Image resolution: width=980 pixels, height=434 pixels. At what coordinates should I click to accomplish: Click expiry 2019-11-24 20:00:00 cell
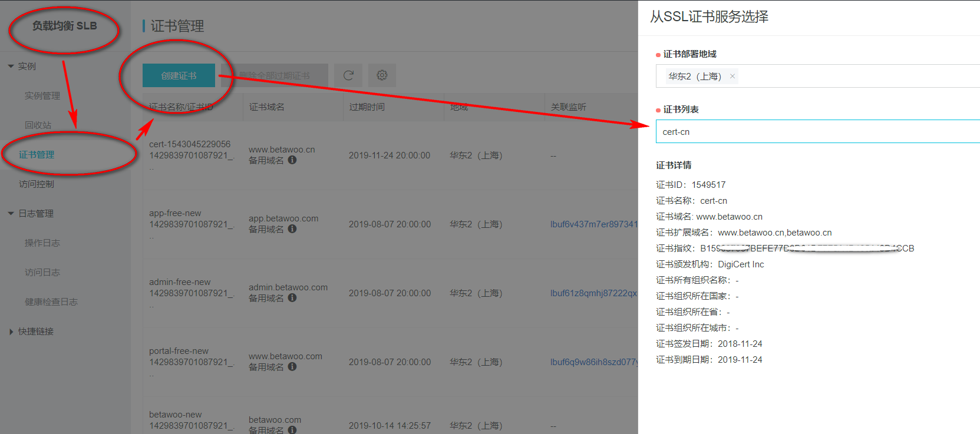click(390, 155)
